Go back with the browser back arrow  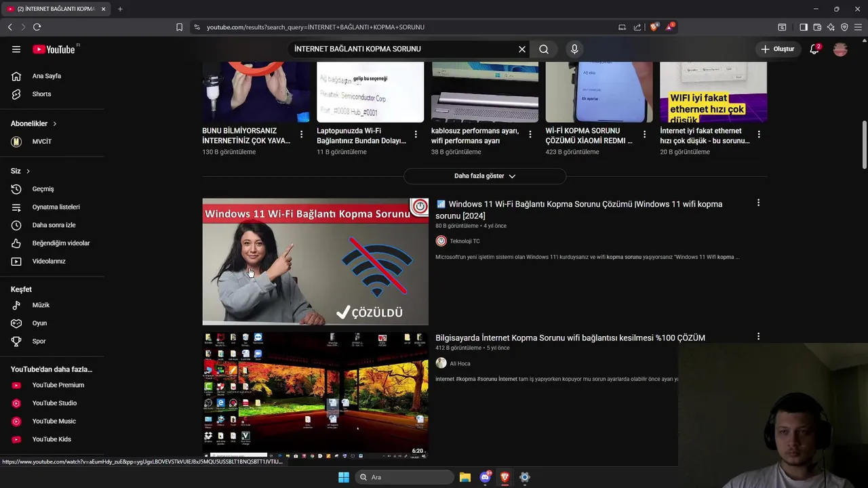point(9,27)
